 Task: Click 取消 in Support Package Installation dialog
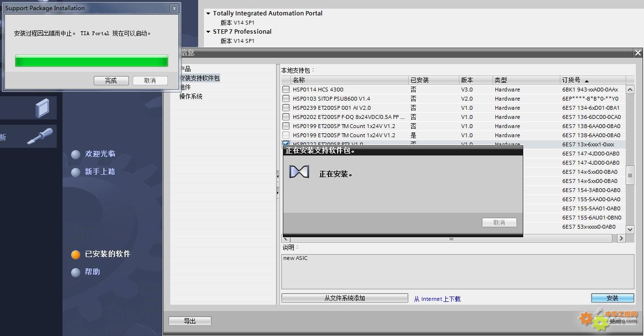150,80
